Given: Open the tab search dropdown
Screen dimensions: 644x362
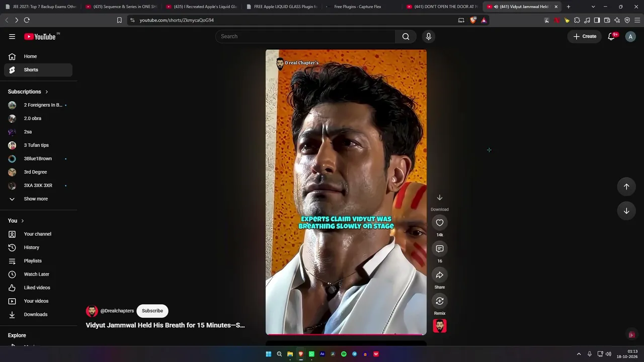Looking at the screenshot, I should [593, 7].
